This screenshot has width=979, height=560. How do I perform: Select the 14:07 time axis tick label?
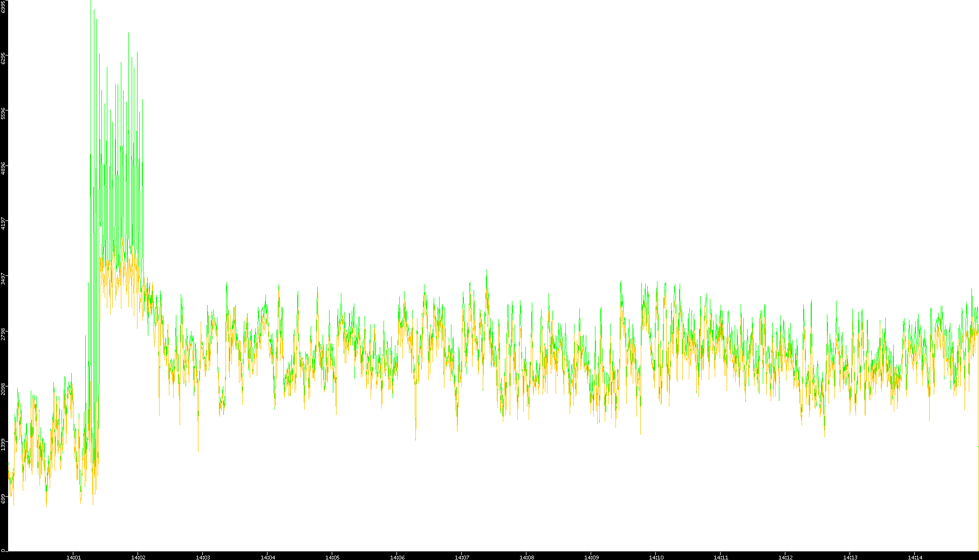coord(462,557)
